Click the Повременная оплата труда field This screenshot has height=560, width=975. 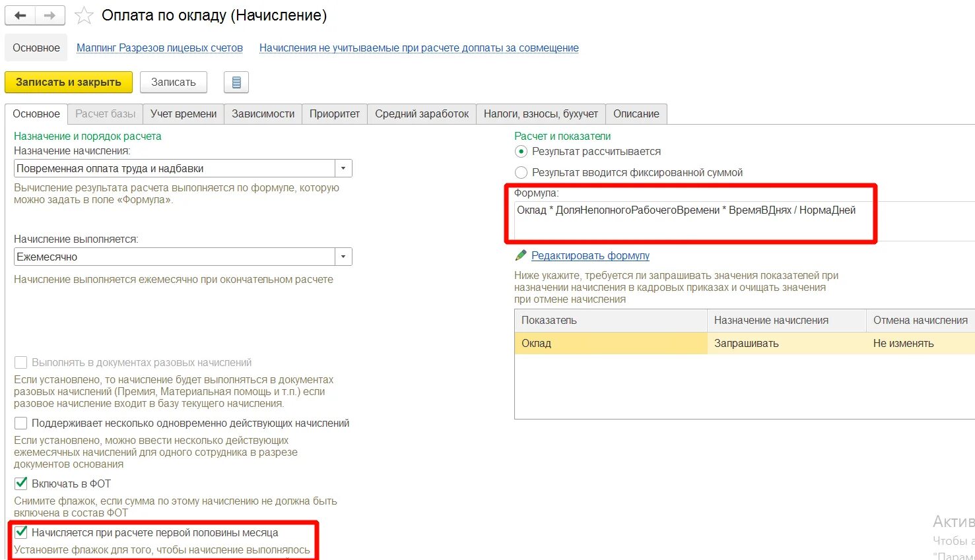tap(175, 168)
